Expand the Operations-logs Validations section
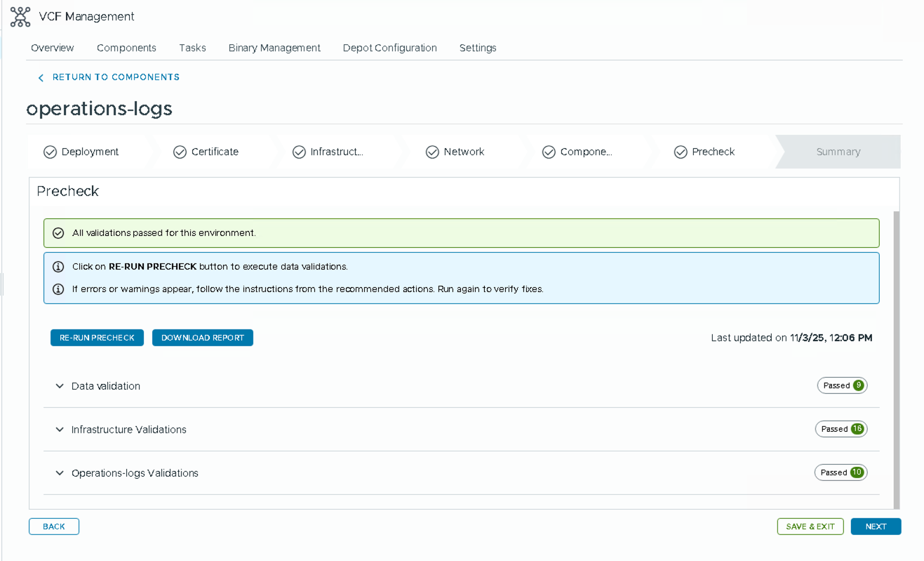Viewport: 924px width, 561px height. [x=60, y=473]
